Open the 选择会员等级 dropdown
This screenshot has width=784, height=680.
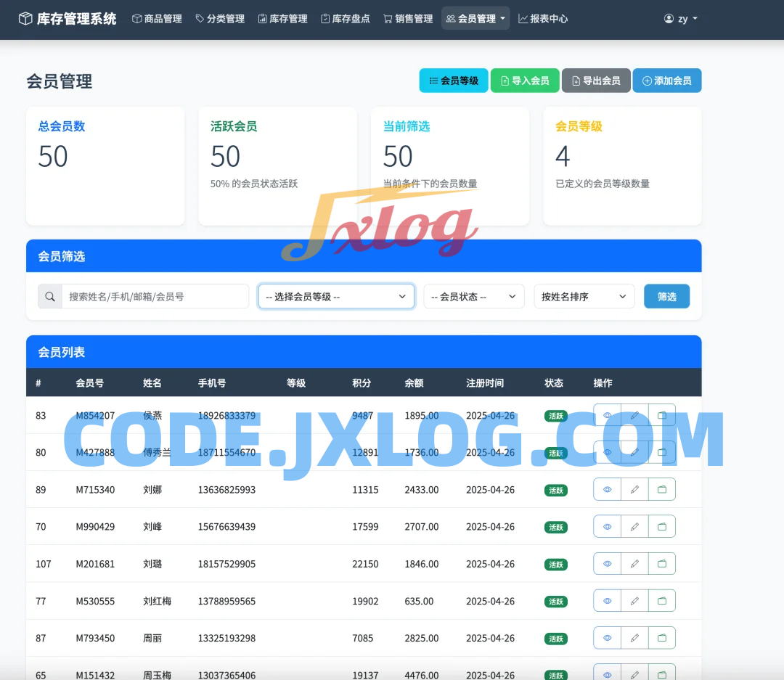336,297
